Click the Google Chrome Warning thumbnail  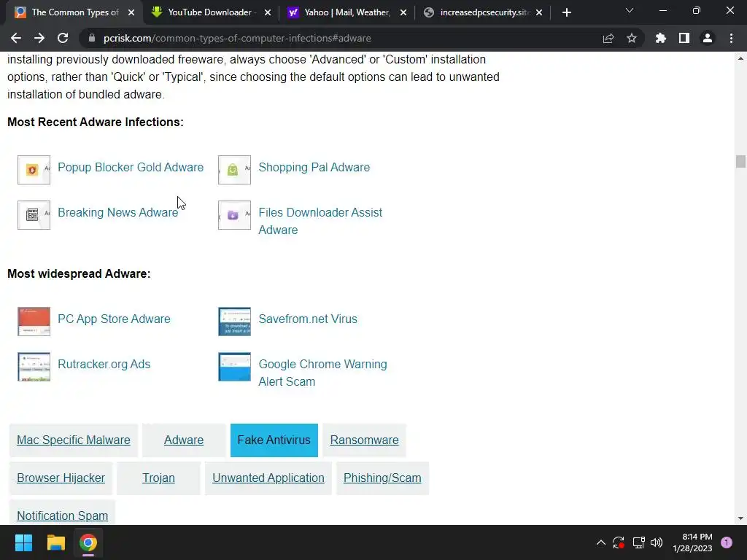coord(234,367)
